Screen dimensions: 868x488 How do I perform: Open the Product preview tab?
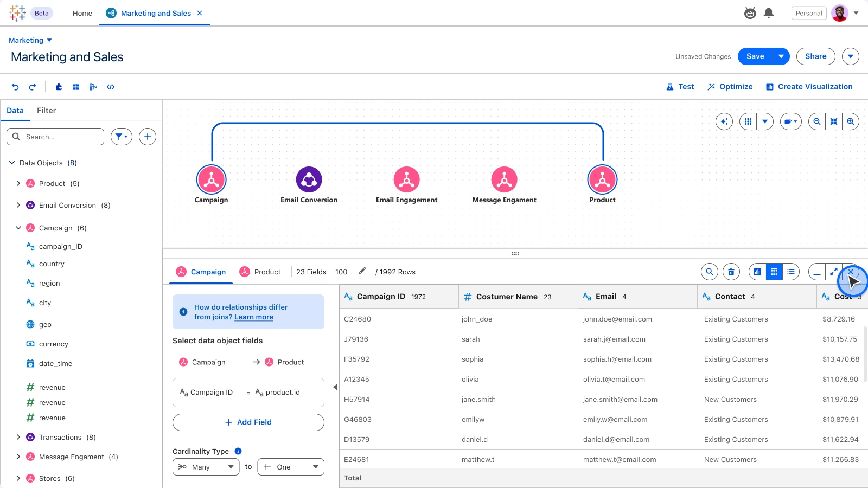click(x=260, y=272)
